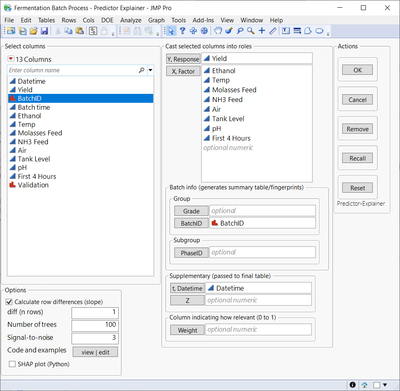Viewport: 400px width, 391px height.
Task: Select the magnifier zoom tool
Action: [x=251, y=31]
